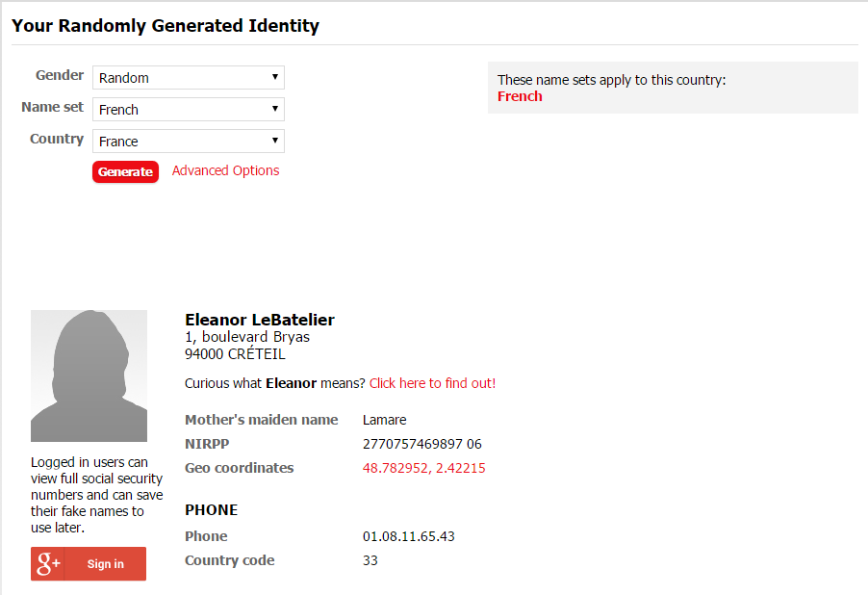Image resolution: width=868 pixels, height=595 pixels.
Task: Click the Country dropdown arrow
Action: click(x=275, y=141)
